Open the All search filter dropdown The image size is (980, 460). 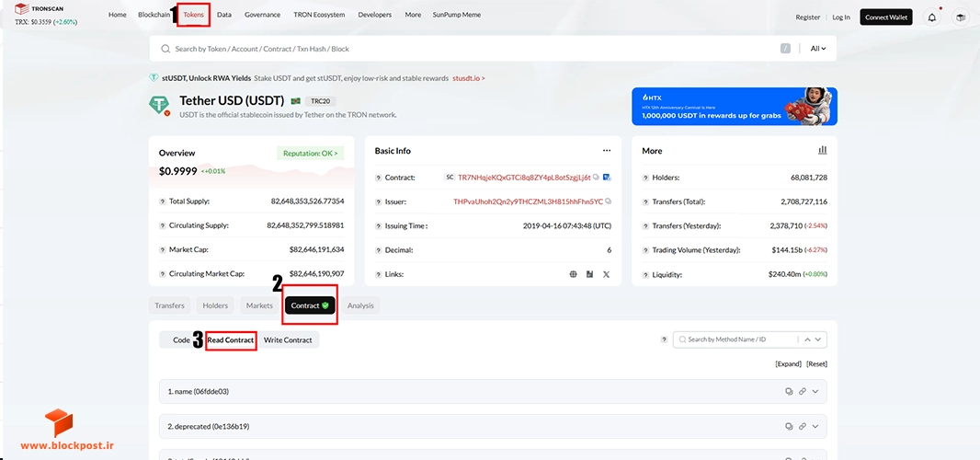817,48
